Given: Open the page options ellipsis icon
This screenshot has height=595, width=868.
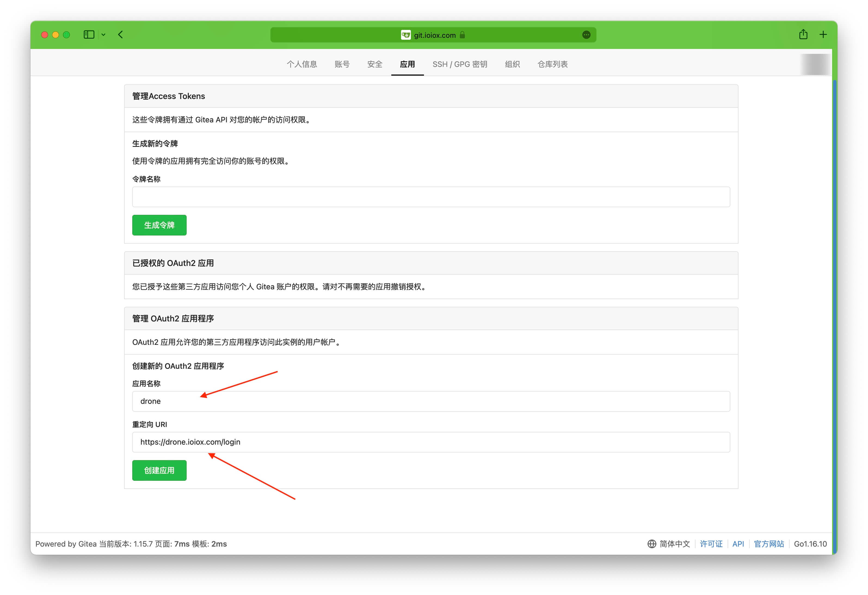Looking at the screenshot, I should tap(586, 35).
